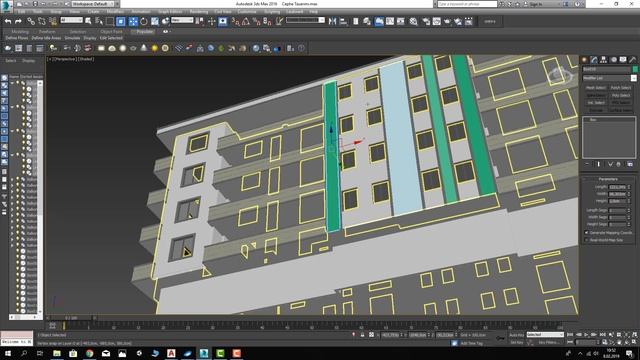Screen dimensions: 640x360
Task: Click the Vol. Select button
Action: click(x=596, y=102)
